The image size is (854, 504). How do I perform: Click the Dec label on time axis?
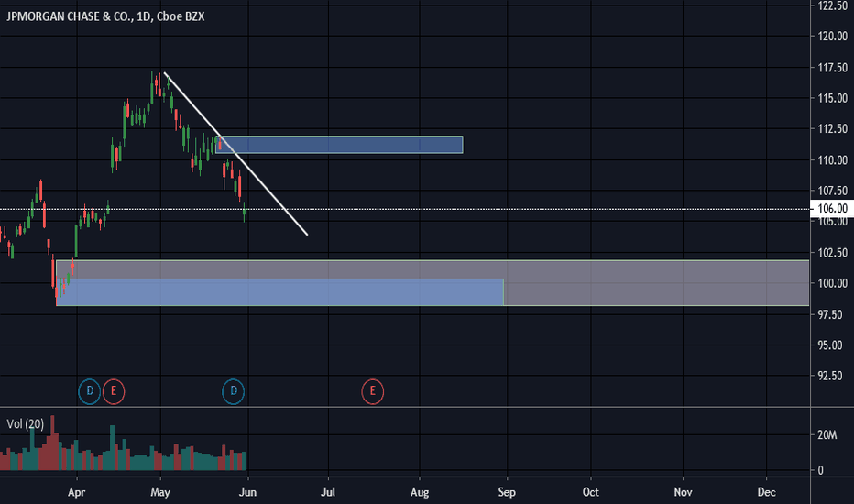(766, 492)
